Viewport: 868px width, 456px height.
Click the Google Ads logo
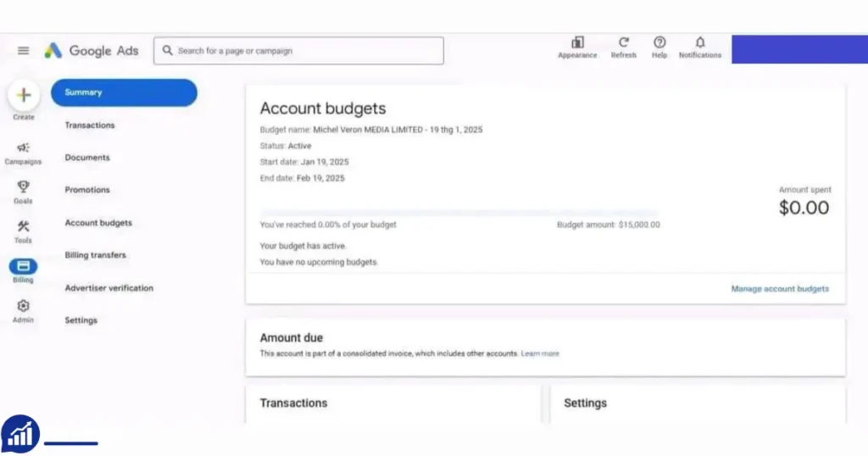pos(92,51)
